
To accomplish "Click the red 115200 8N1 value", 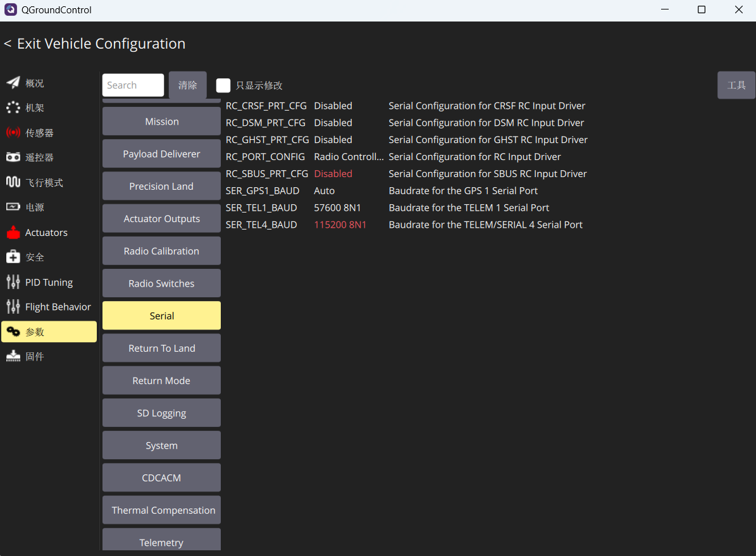I will coord(340,225).
